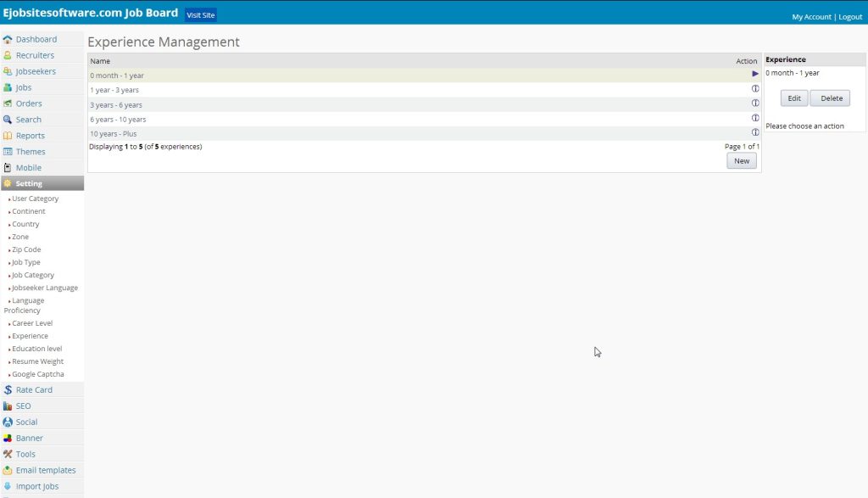This screenshot has height=498, width=868.
Task: Select the row 6 years - 10 years
Action: click(x=424, y=119)
